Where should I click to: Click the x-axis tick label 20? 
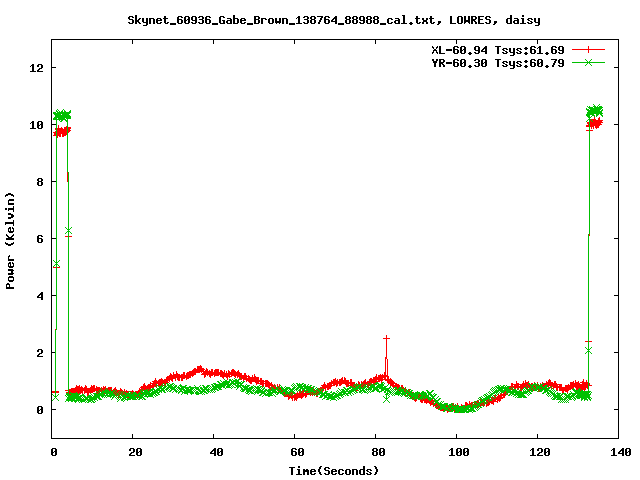pyautogui.click(x=135, y=452)
